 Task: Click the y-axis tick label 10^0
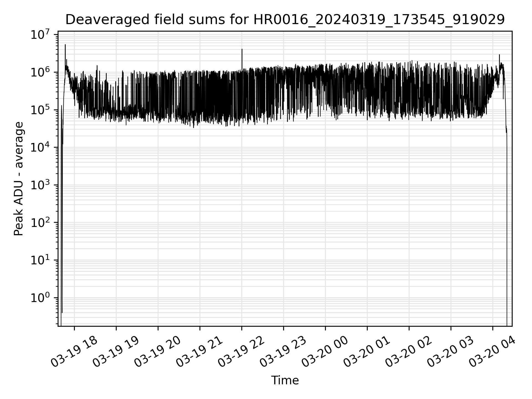[x=40, y=298]
